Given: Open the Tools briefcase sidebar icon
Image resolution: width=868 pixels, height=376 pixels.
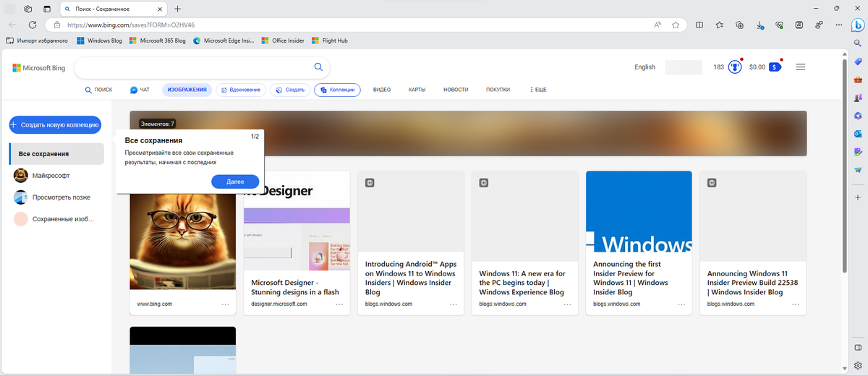Looking at the screenshot, I should point(858,79).
